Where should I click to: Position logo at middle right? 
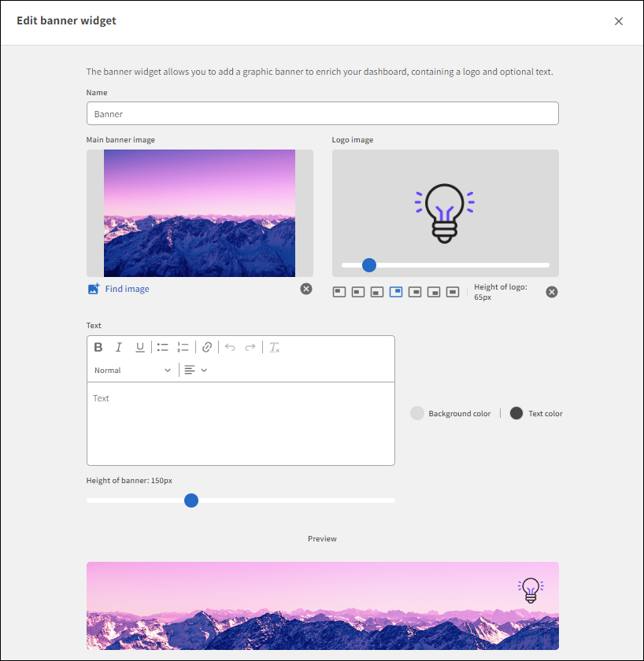415,292
